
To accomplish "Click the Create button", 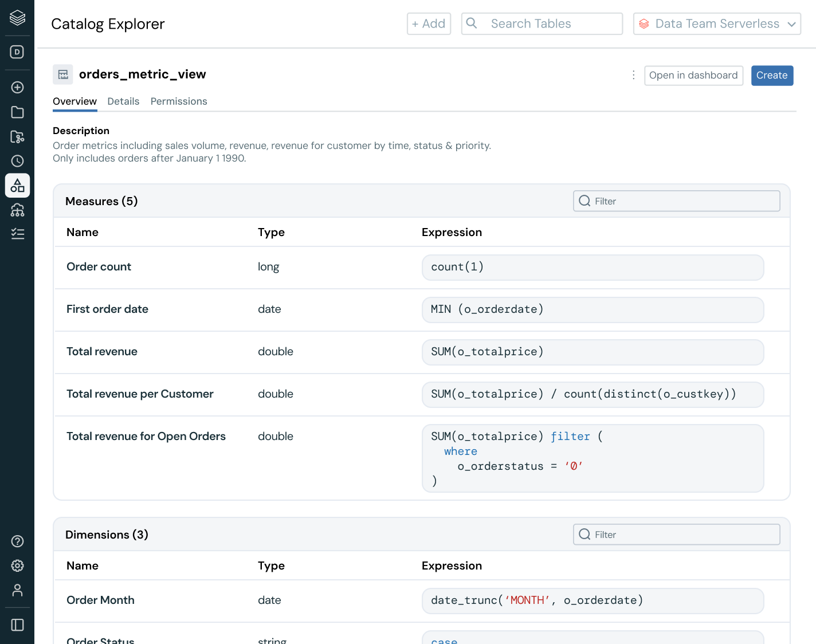I will [772, 75].
